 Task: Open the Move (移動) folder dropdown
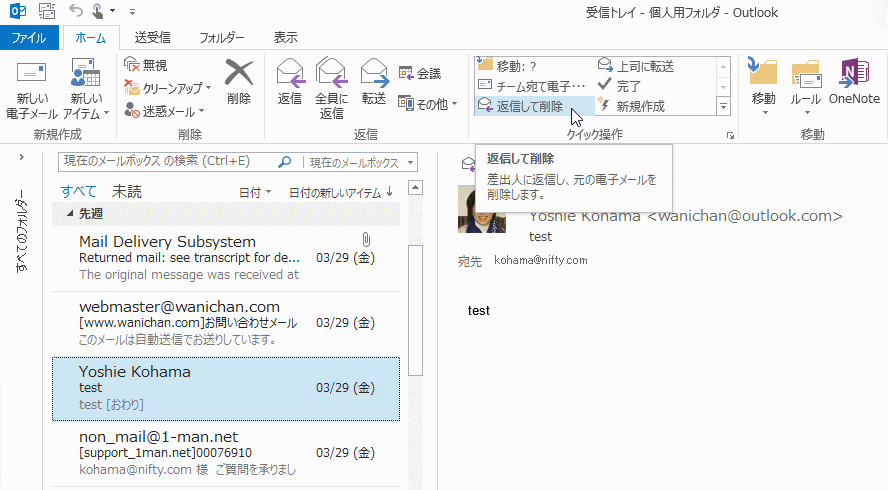click(763, 86)
